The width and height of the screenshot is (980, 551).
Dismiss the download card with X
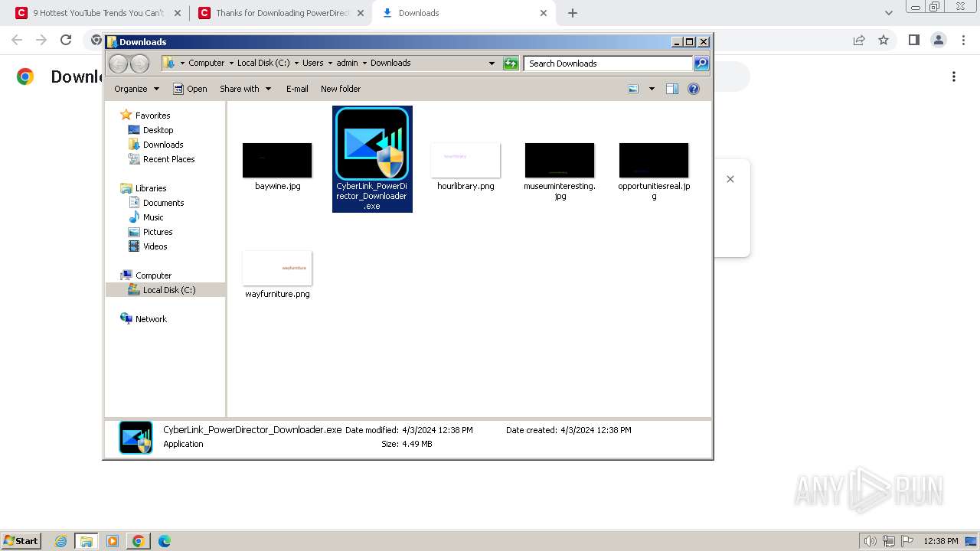tap(730, 179)
